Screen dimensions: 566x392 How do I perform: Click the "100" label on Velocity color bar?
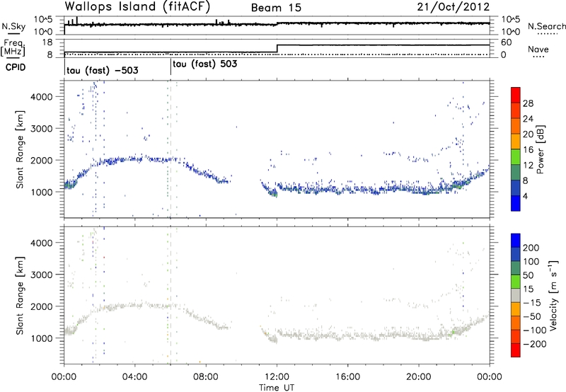coord(531,262)
